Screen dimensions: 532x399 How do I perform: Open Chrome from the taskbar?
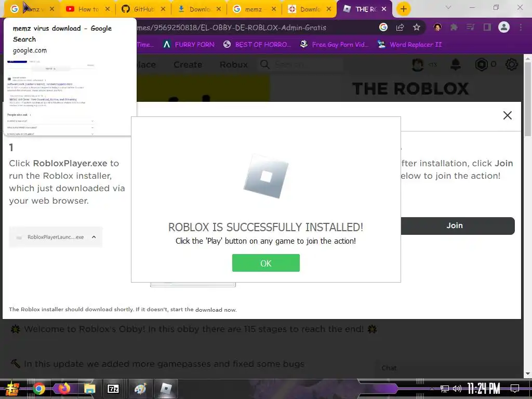click(x=38, y=389)
